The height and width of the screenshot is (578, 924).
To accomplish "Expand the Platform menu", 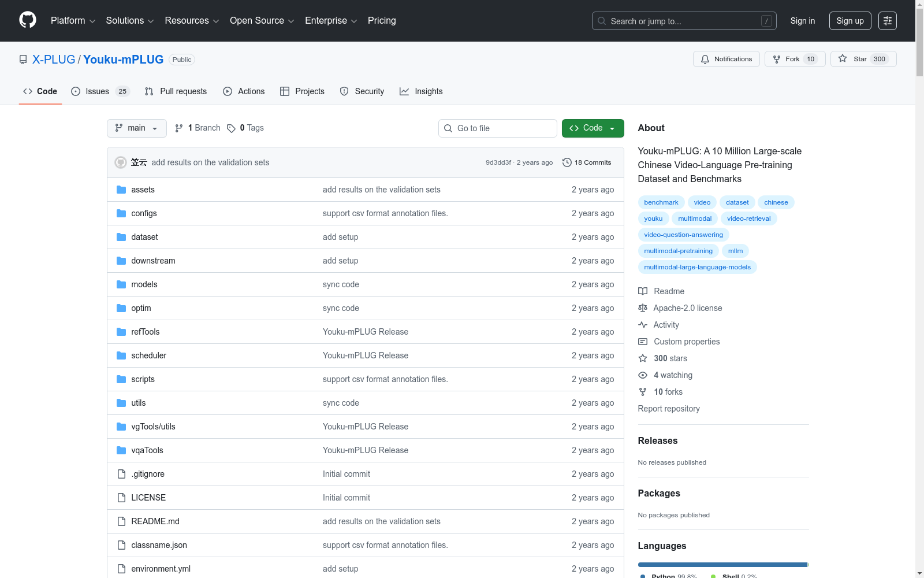I will 73,21.
